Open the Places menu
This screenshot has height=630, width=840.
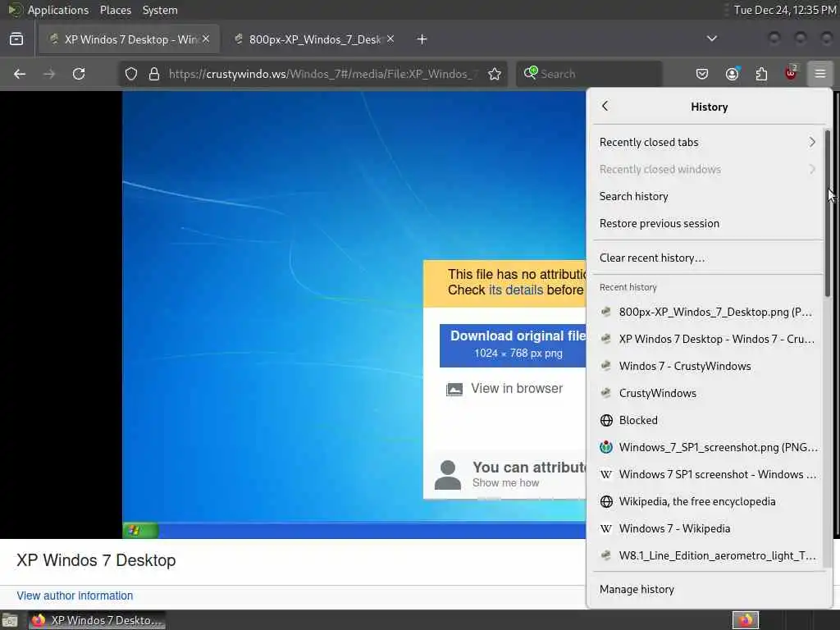116,10
